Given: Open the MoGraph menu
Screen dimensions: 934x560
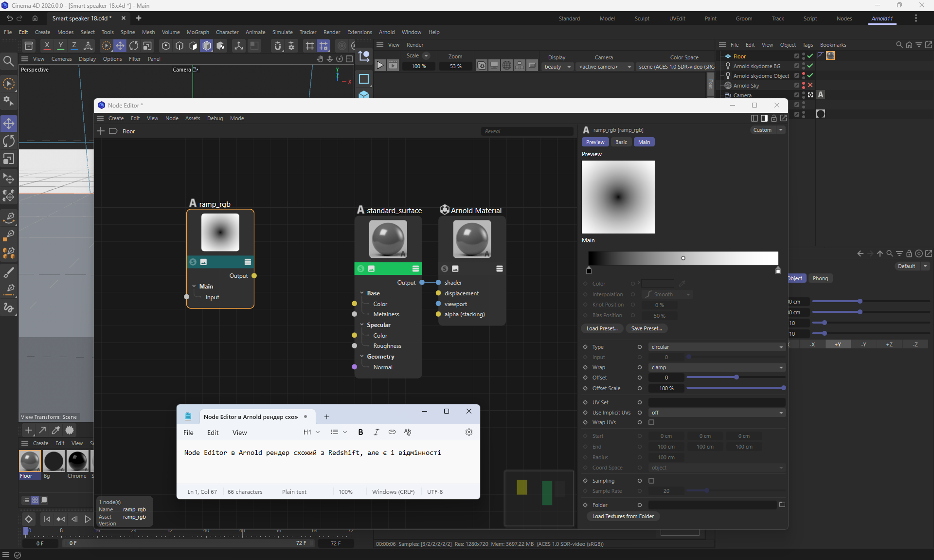Looking at the screenshot, I should click(198, 32).
